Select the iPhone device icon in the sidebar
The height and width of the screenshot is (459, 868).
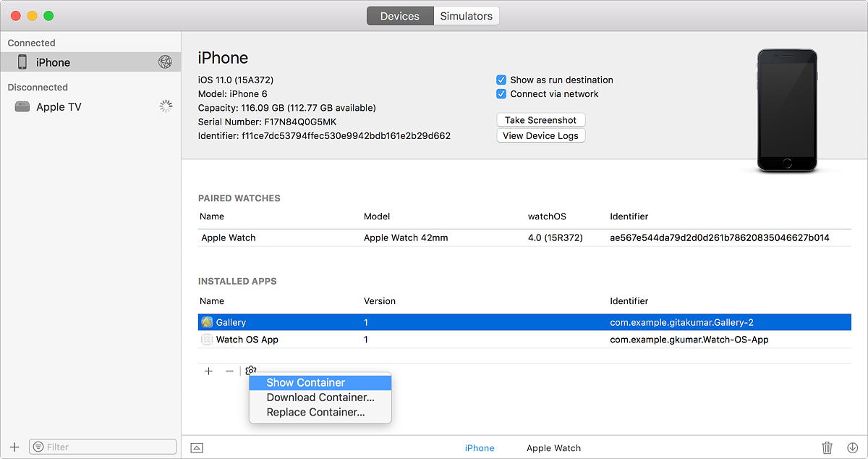coord(22,62)
